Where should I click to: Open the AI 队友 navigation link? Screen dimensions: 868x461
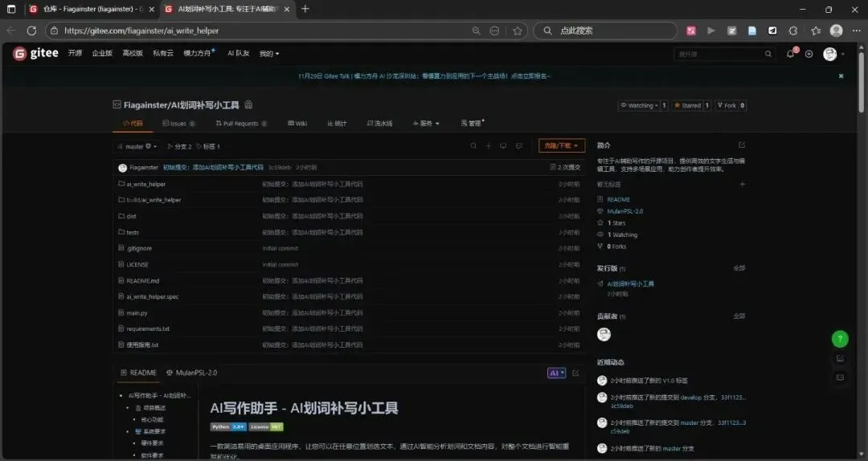point(239,53)
